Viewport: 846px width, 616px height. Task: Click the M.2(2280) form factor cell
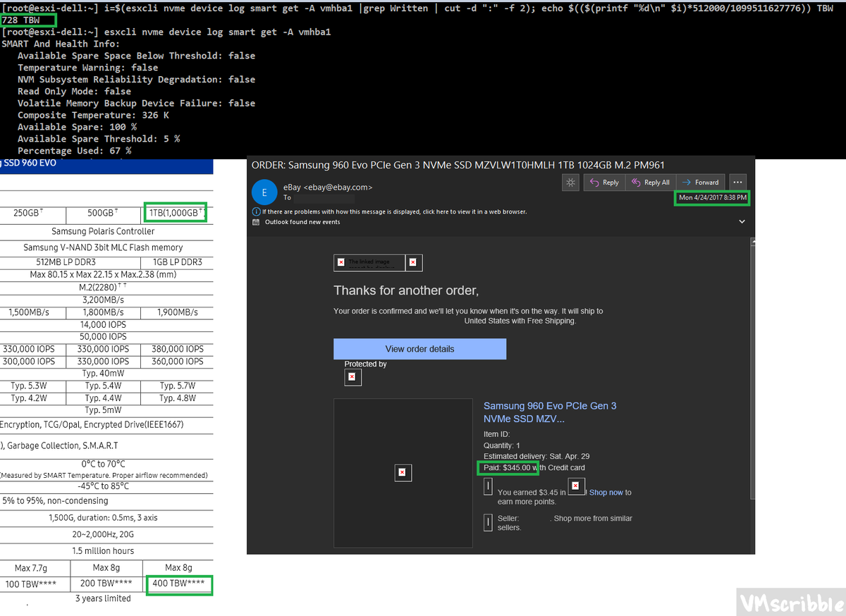[103, 288]
